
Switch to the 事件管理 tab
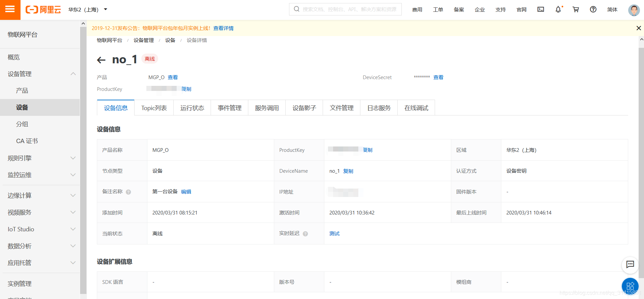229,108
